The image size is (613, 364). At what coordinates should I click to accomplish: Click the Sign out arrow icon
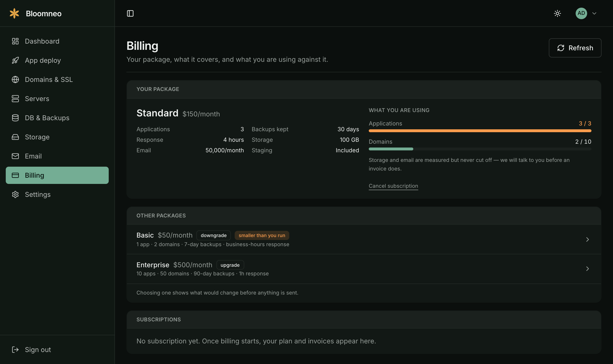pos(15,350)
